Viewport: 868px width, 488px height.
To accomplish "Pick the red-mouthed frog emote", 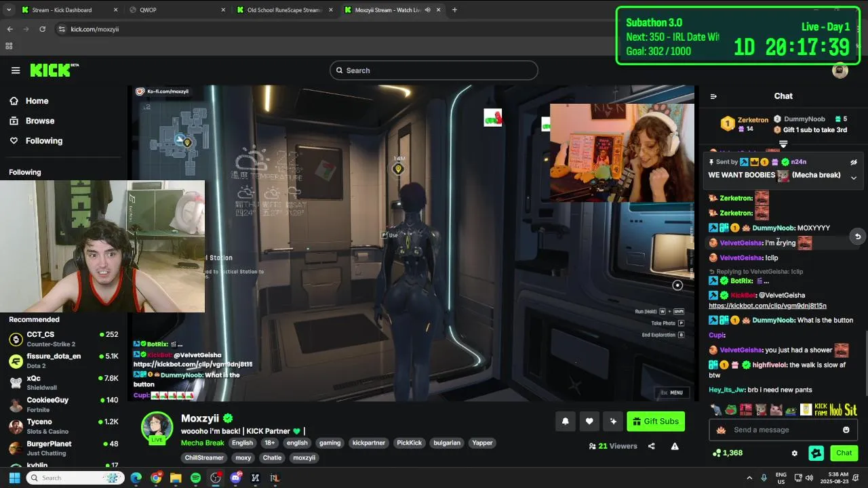I will pos(730,409).
